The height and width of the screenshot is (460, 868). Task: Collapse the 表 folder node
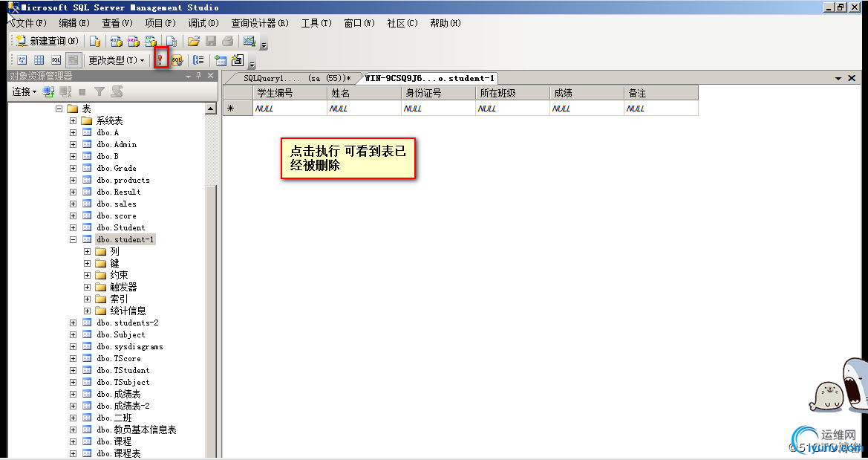pos(59,109)
